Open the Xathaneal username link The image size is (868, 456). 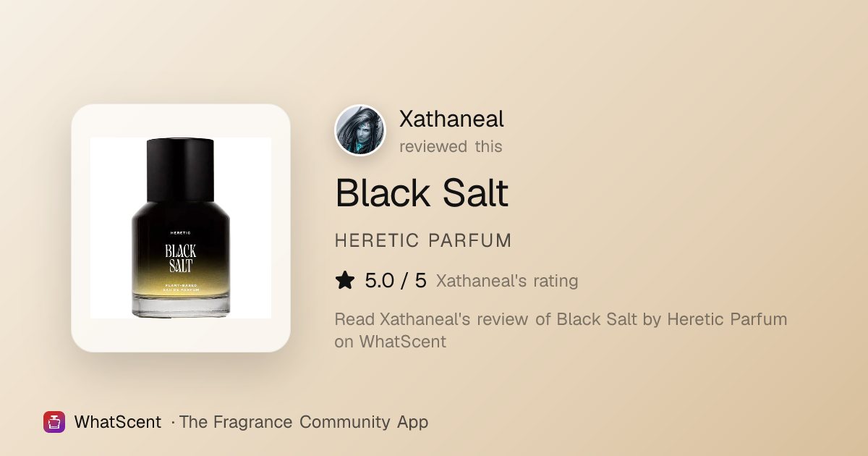tap(451, 119)
